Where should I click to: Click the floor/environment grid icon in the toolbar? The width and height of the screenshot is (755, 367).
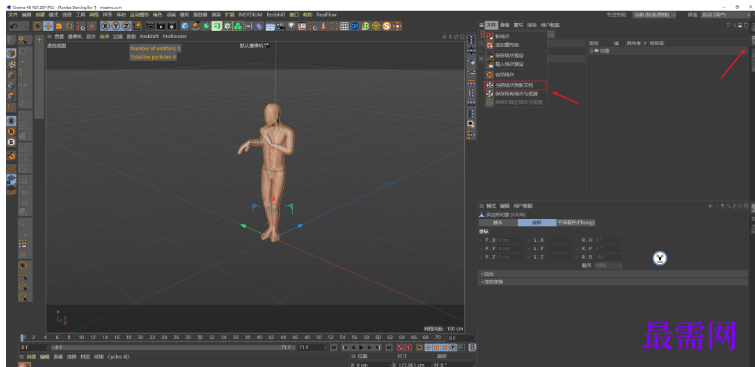tap(270, 26)
